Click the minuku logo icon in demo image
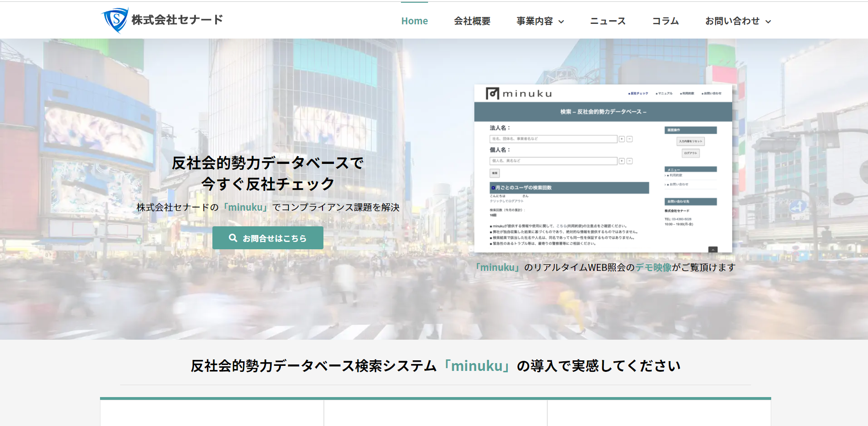The width and height of the screenshot is (868, 426). click(492, 94)
